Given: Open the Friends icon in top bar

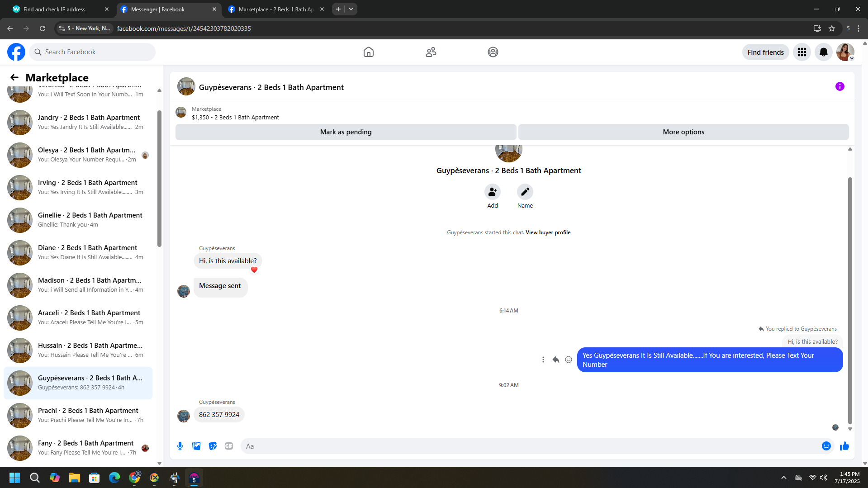Looking at the screenshot, I should click(x=431, y=52).
